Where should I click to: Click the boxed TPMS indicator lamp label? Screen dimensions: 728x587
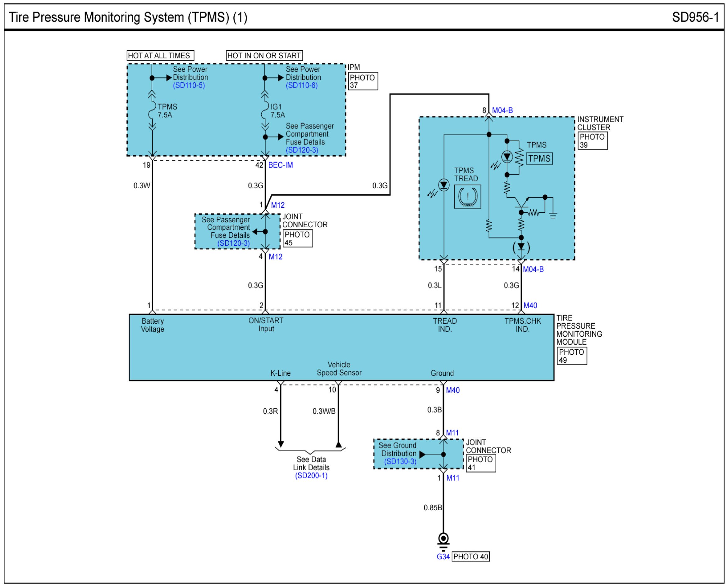[x=539, y=159]
